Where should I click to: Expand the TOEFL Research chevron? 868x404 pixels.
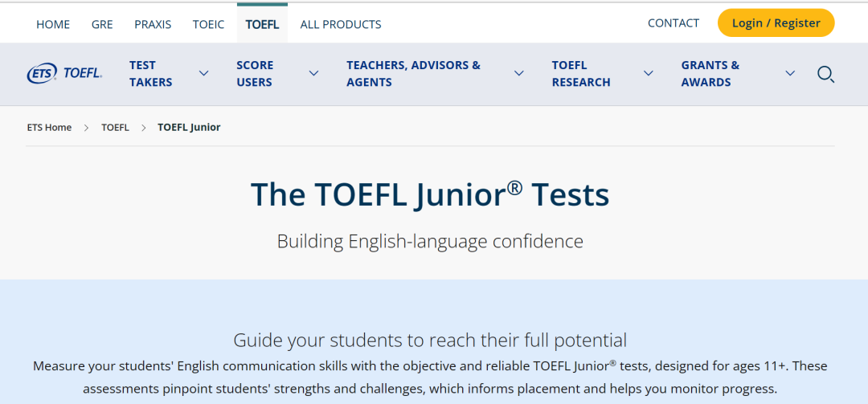(649, 73)
